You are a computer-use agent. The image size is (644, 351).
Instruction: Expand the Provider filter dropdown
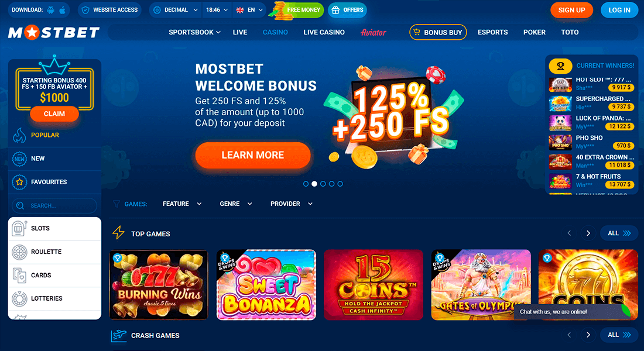pos(292,204)
